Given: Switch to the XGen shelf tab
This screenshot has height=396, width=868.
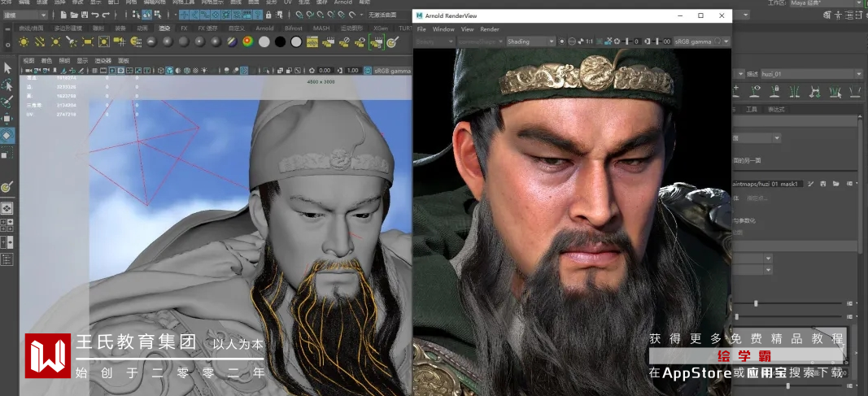Looking at the screenshot, I should pos(380,28).
